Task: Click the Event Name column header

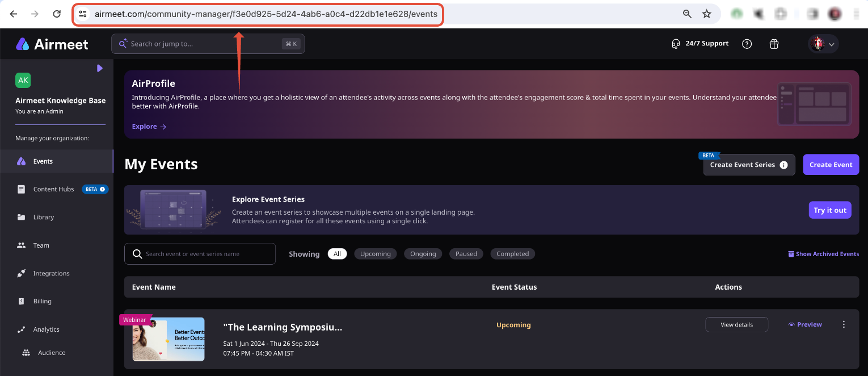Action: point(154,287)
